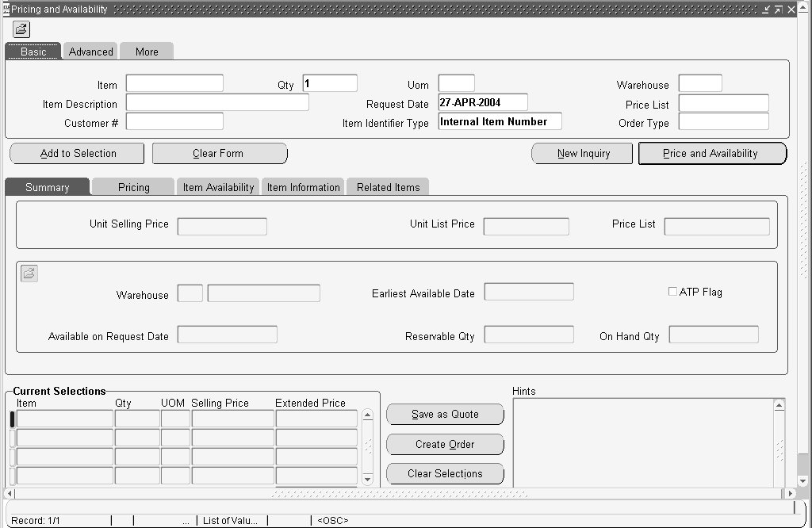Switch to the Pricing tab
This screenshot has height=528, width=812.
point(133,187)
